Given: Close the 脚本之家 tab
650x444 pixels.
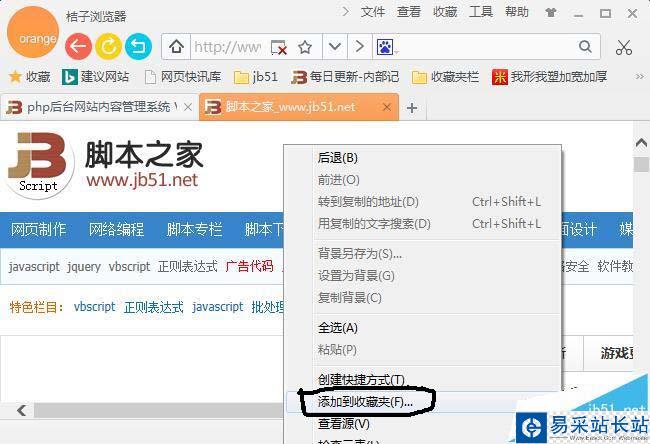Looking at the screenshot, I should (387, 107).
